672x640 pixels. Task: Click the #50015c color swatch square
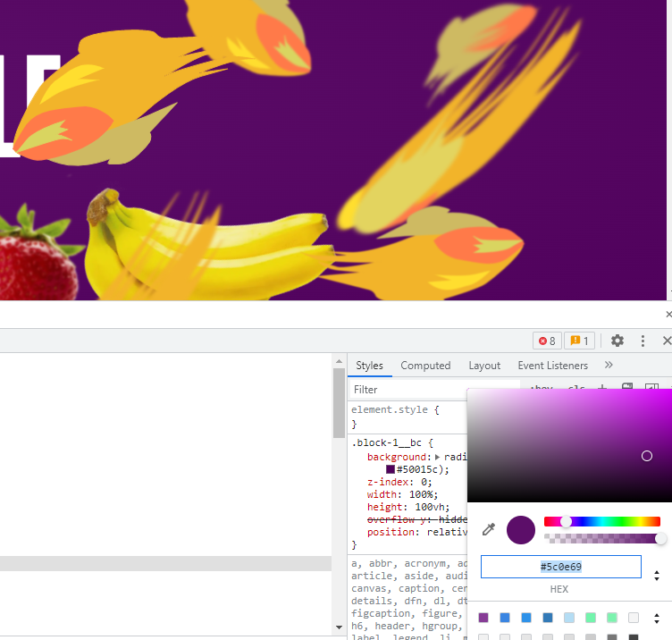coord(390,469)
